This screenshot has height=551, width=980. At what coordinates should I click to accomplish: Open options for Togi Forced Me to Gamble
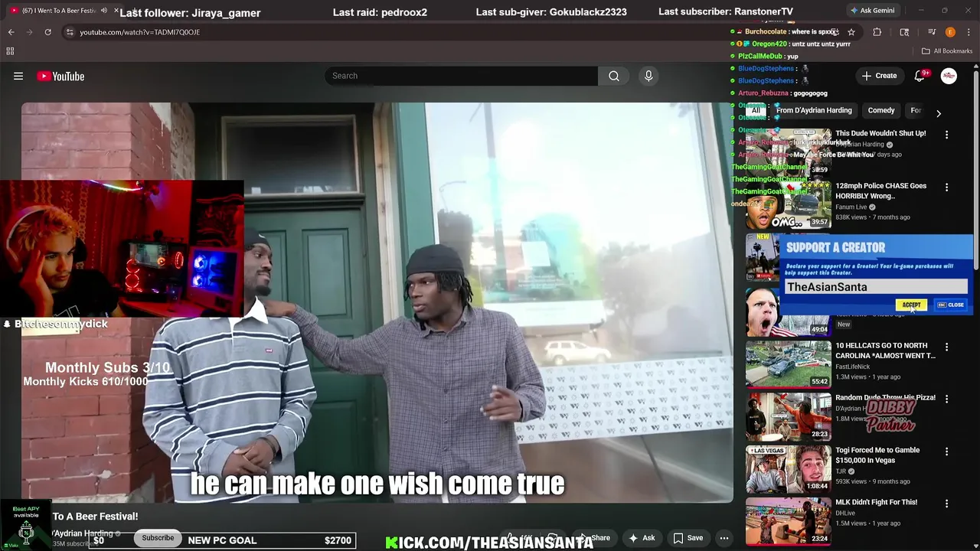[946, 452]
